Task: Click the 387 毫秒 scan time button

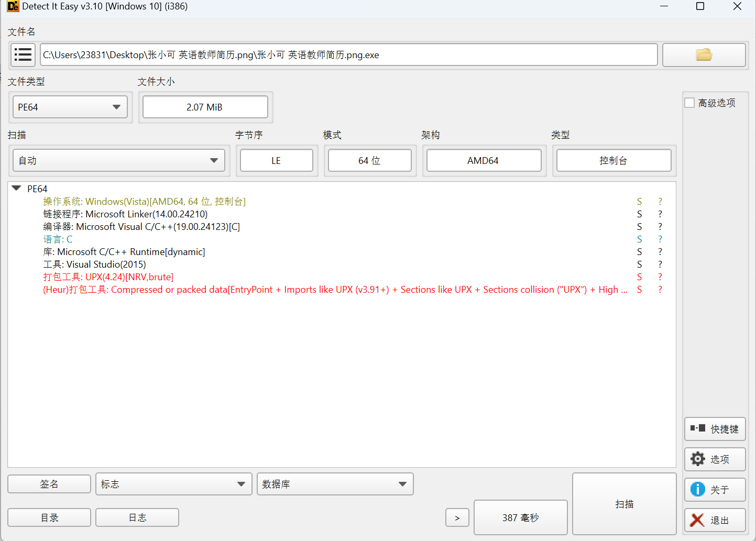Action: [x=521, y=517]
